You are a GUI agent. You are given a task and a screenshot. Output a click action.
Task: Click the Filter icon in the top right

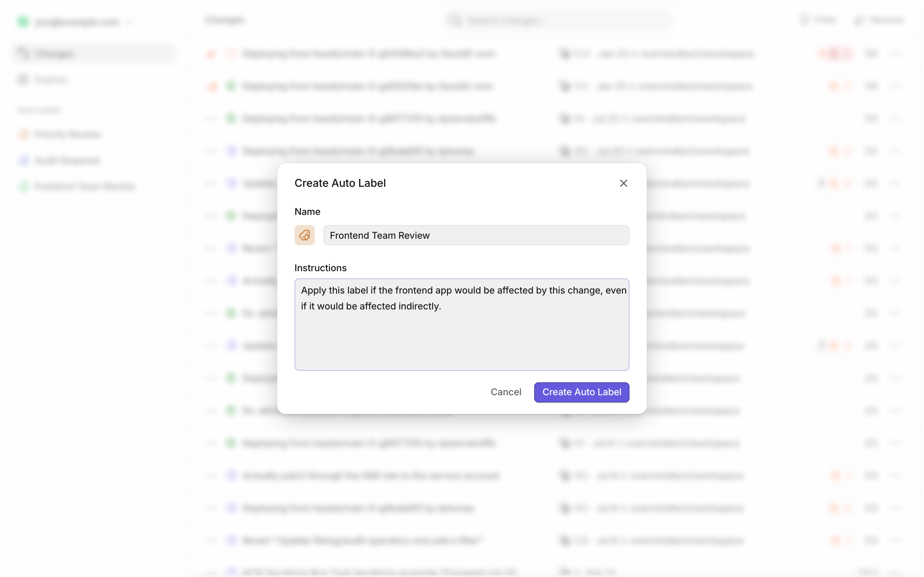click(x=804, y=20)
